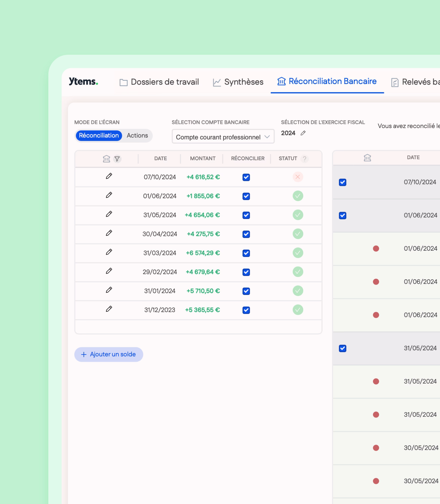Edit the 07/10/2024 balance row pencil
This screenshot has width=440, height=504.
pos(109,176)
